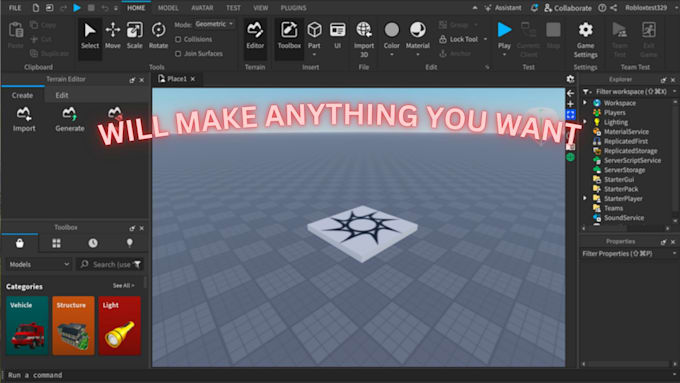Click the Lock Tool button
This screenshot has width=680, height=383.
tap(459, 39)
